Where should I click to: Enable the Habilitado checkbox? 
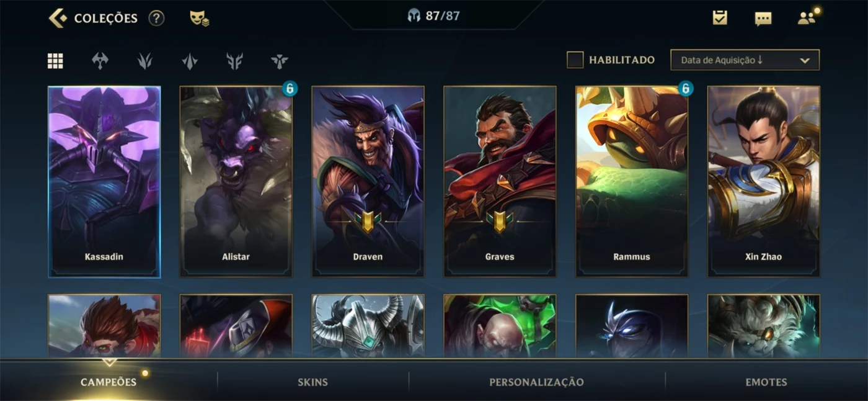click(x=575, y=60)
